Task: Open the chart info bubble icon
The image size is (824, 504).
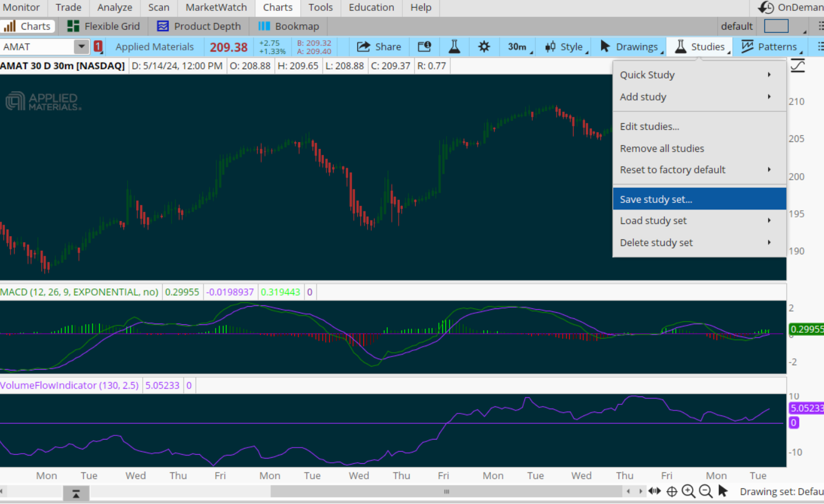Action: point(424,47)
